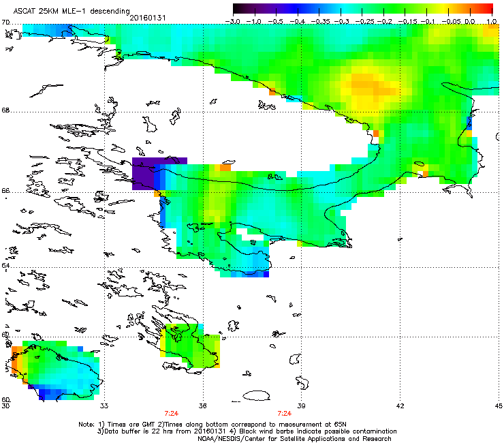This screenshot has width=504, height=443.
Task: Click the longitude label 36
Action: [202, 406]
